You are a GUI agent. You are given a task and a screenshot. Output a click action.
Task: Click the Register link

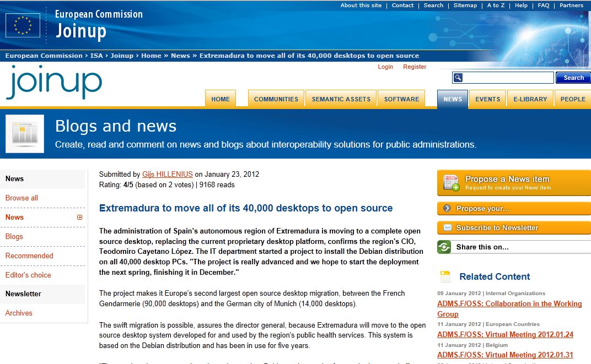tap(415, 67)
